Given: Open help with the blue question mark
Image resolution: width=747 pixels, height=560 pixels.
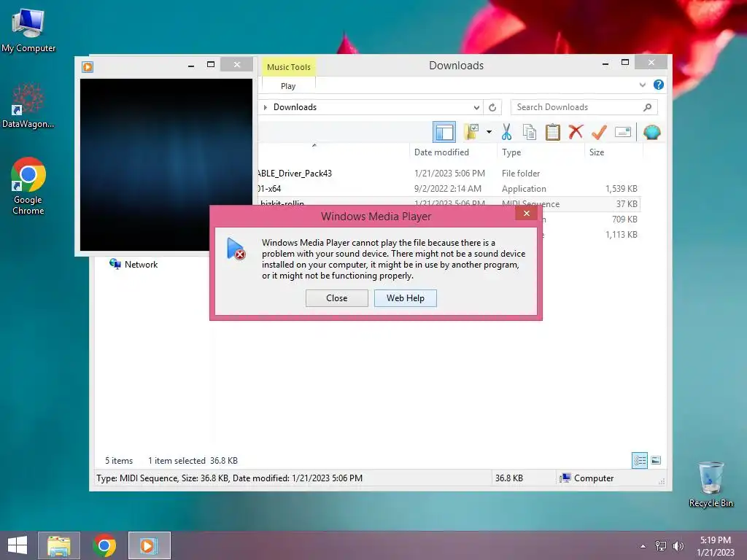Looking at the screenshot, I should point(659,85).
